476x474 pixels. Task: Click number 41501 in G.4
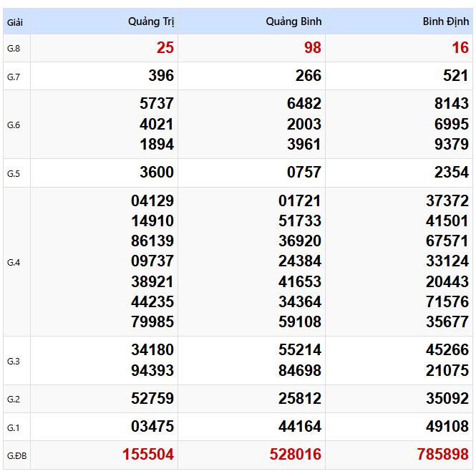[x=447, y=221]
